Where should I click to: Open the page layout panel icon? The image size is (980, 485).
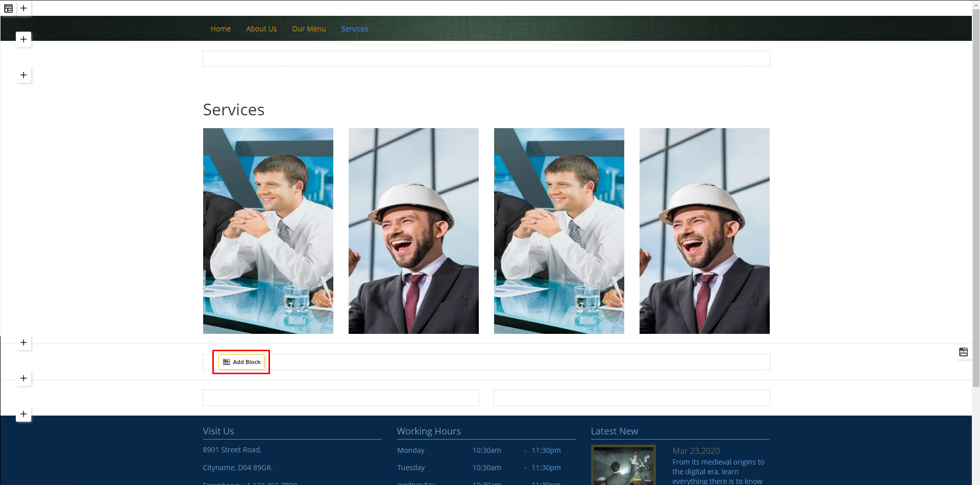(x=9, y=8)
